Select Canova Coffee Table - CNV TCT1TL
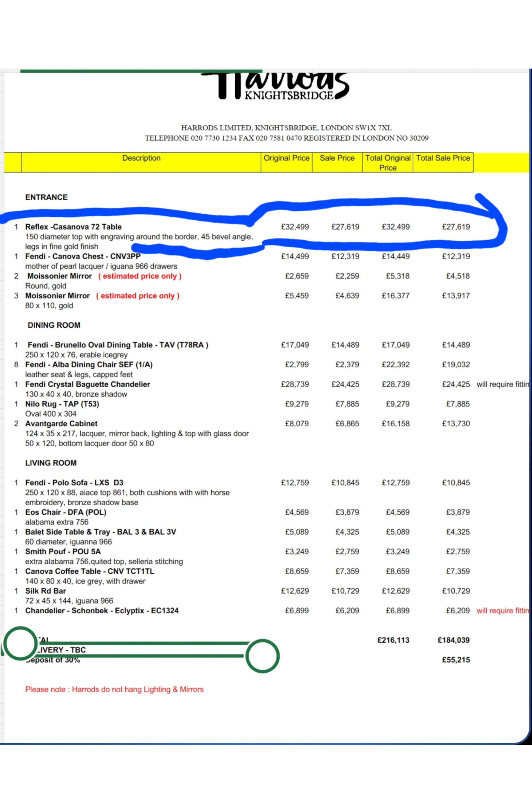The height and width of the screenshot is (798, 532). [90, 571]
